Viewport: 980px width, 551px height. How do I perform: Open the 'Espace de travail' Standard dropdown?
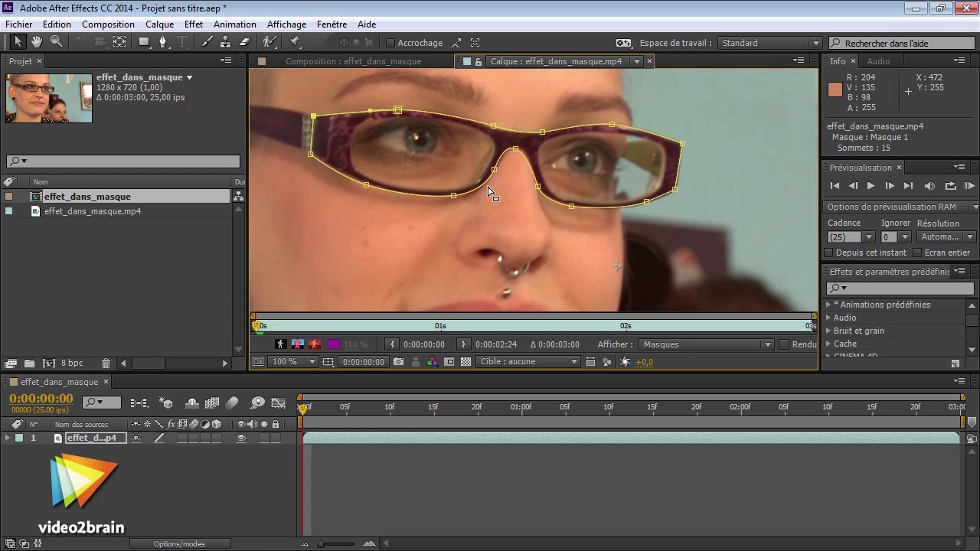click(x=771, y=43)
